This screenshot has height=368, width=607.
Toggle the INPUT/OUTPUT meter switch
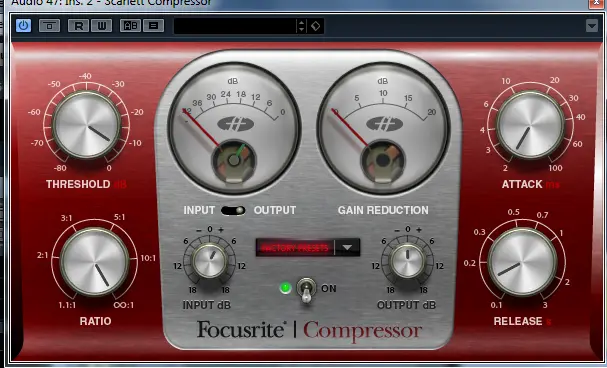(x=233, y=210)
